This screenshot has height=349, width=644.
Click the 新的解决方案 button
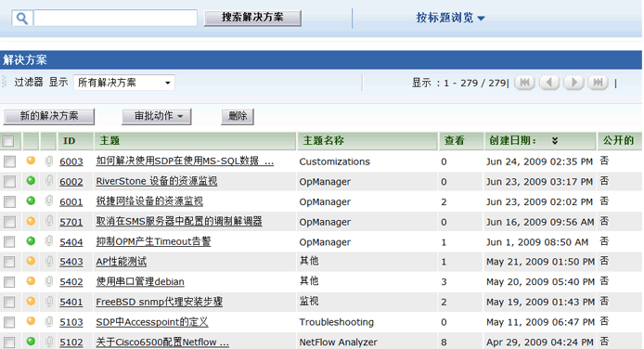49,116
